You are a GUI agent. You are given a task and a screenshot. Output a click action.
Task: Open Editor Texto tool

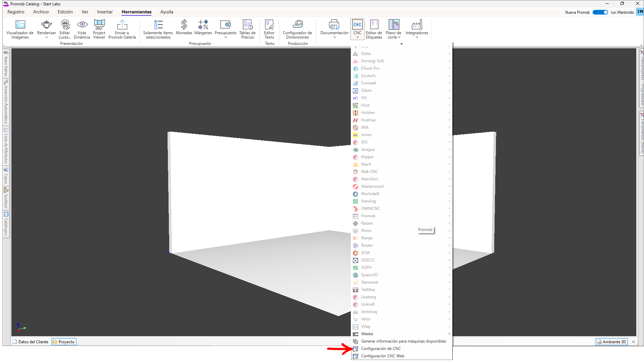click(269, 29)
